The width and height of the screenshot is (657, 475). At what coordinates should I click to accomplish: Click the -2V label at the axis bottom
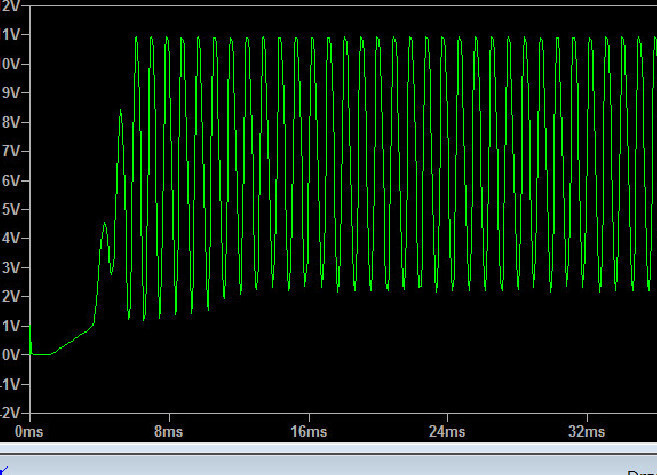pyautogui.click(x=10, y=413)
